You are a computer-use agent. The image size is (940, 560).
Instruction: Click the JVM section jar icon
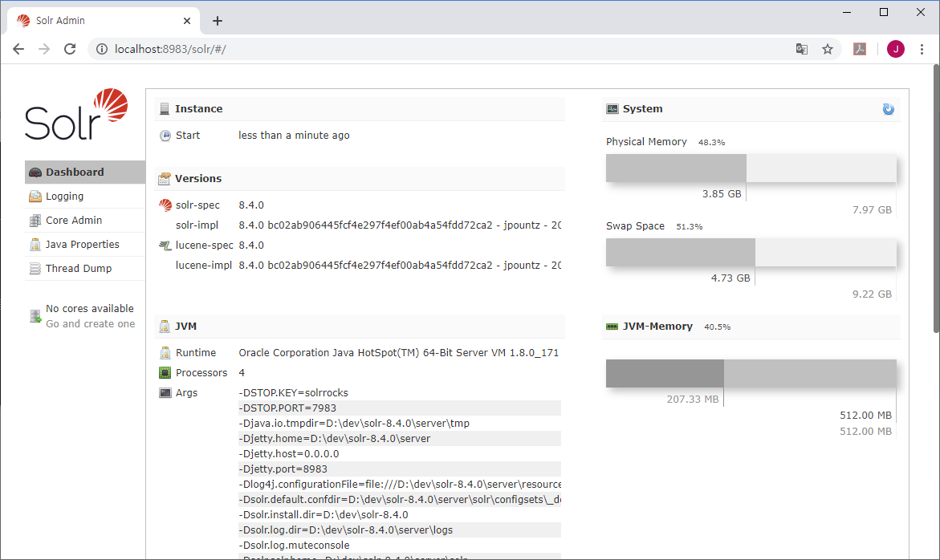coord(165,327)
